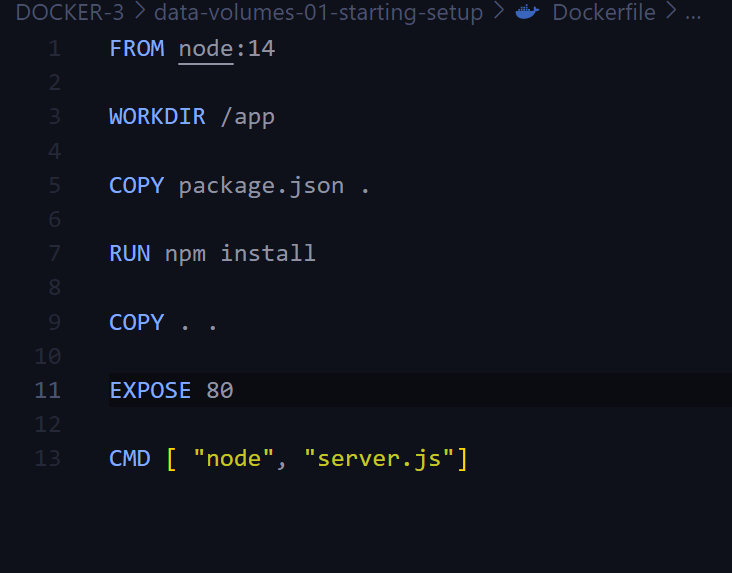Screen dimensions: 732x573
Task: Click line number 12 in gutter
Action: pos(48,424)
